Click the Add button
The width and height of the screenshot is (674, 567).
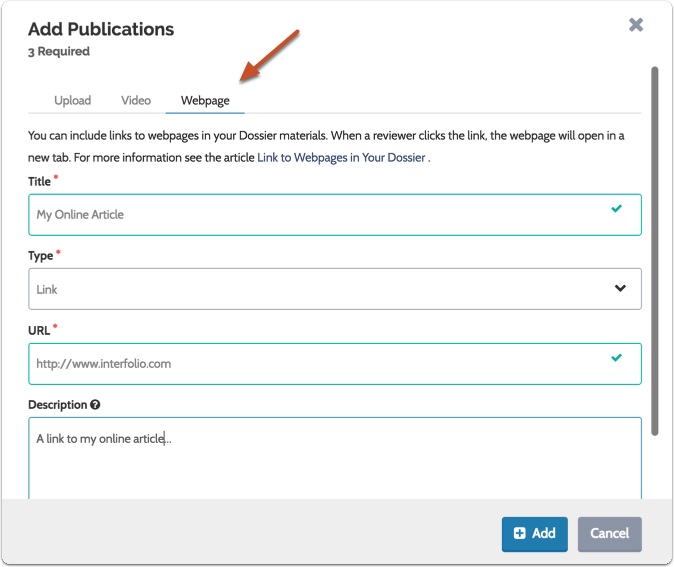(534, 534)
